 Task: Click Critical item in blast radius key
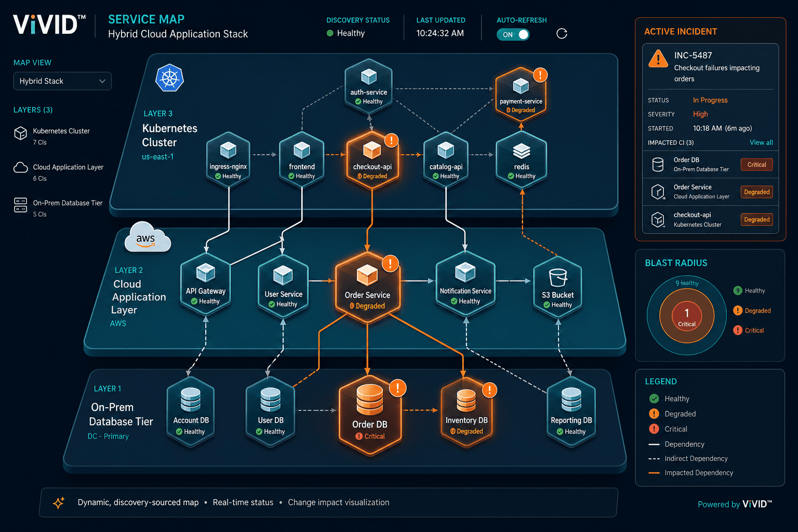tap(749, 330)
